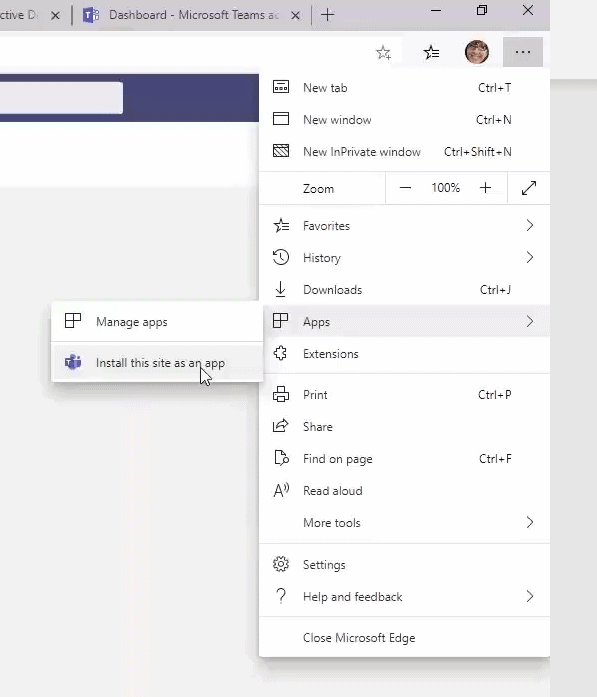Enter full screen with the diagonal arrows icon

[x=529, y=188]
